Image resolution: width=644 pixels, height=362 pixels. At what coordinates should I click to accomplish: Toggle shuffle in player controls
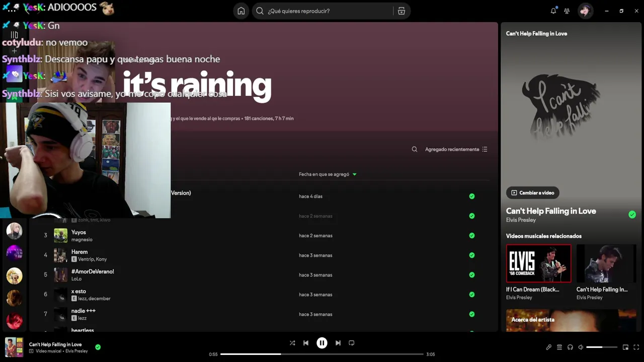click(x=292, y=343)
